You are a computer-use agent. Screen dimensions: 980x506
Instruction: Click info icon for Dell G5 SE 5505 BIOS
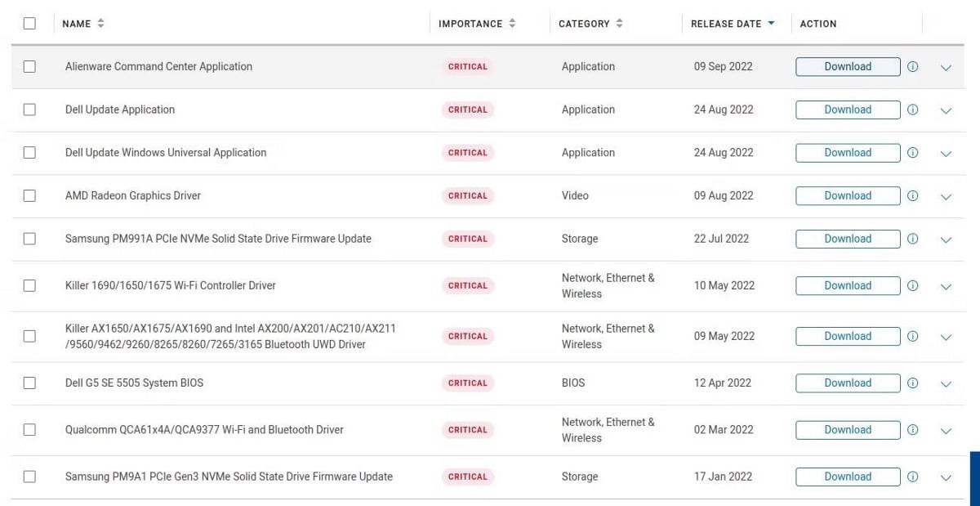point(912,383)
